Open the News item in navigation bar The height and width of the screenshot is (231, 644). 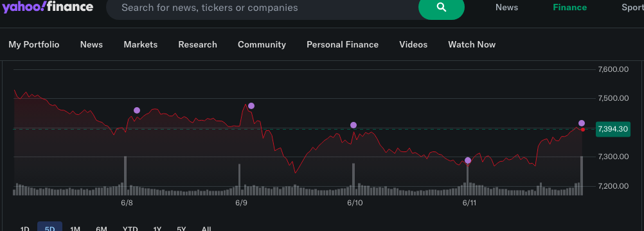pyautogui.click(x=91, y=44)
